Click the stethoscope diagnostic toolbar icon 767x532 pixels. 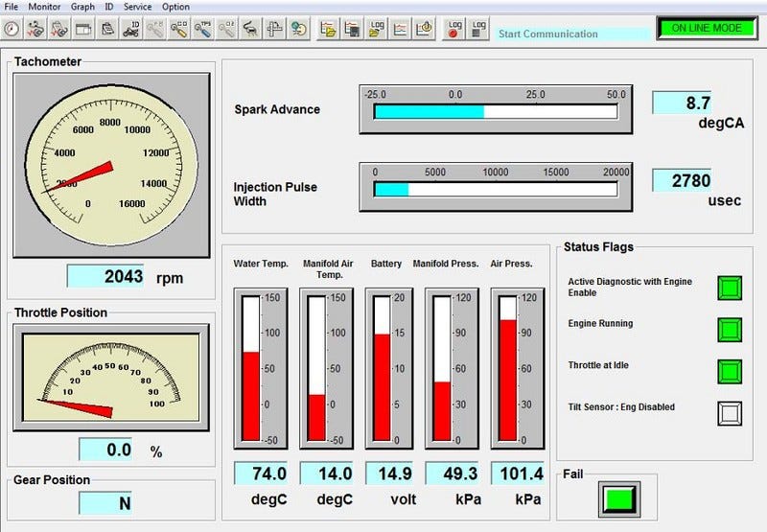[35, 29]
